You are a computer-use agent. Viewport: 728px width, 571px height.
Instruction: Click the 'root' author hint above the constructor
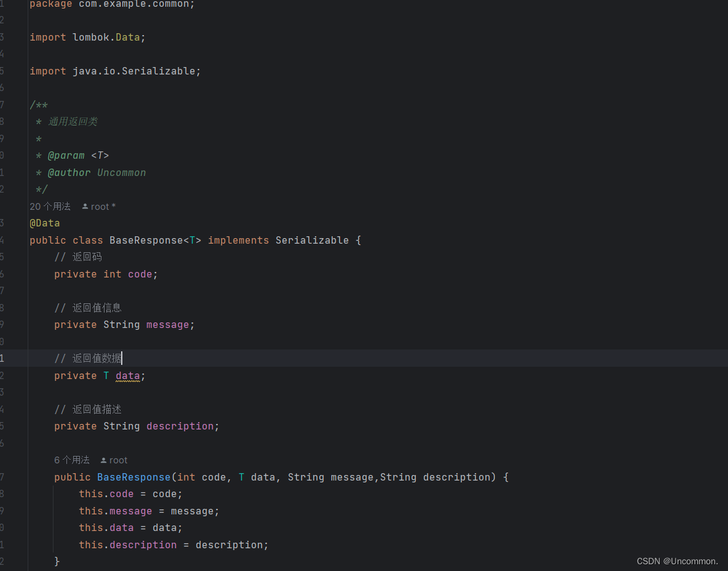tap(118, 460)
